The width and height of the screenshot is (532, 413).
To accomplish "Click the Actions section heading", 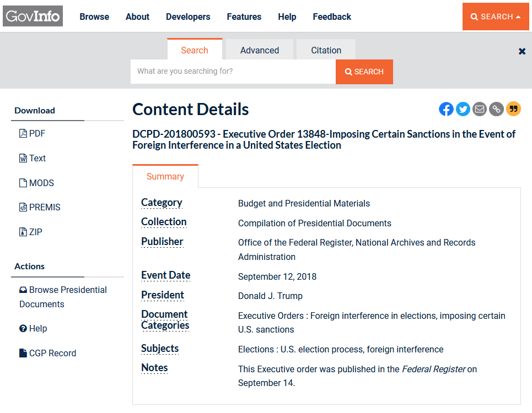I will coord(30,267).
